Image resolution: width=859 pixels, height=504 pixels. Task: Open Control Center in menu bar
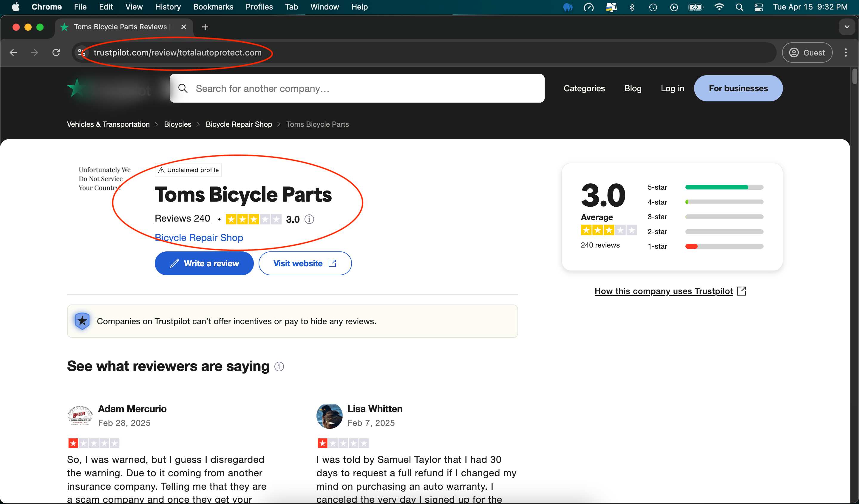click(x=758, y=7)
